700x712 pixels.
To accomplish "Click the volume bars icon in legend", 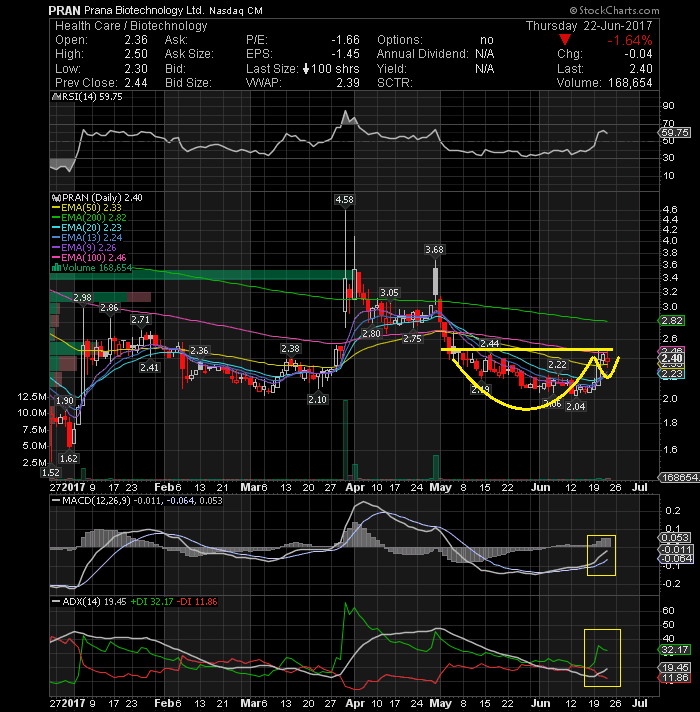I will click(57, 267).
